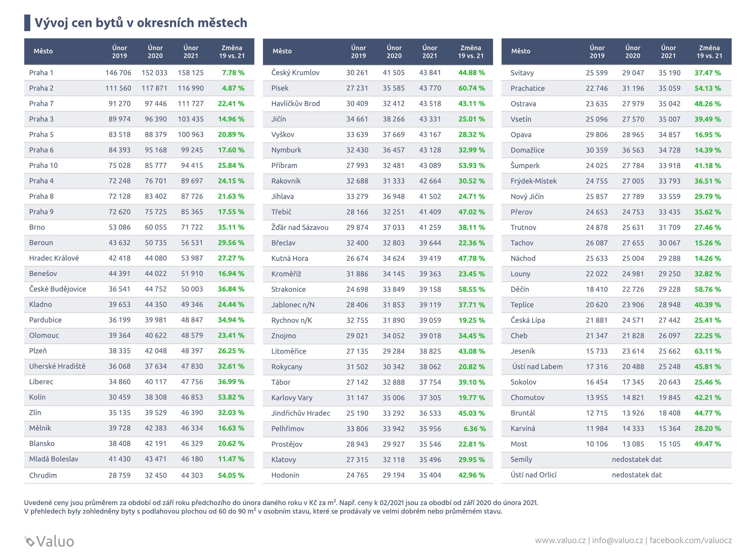Click the dark square beside the page title
Viewport: 756px width, 556px height.
click(27, 23)
